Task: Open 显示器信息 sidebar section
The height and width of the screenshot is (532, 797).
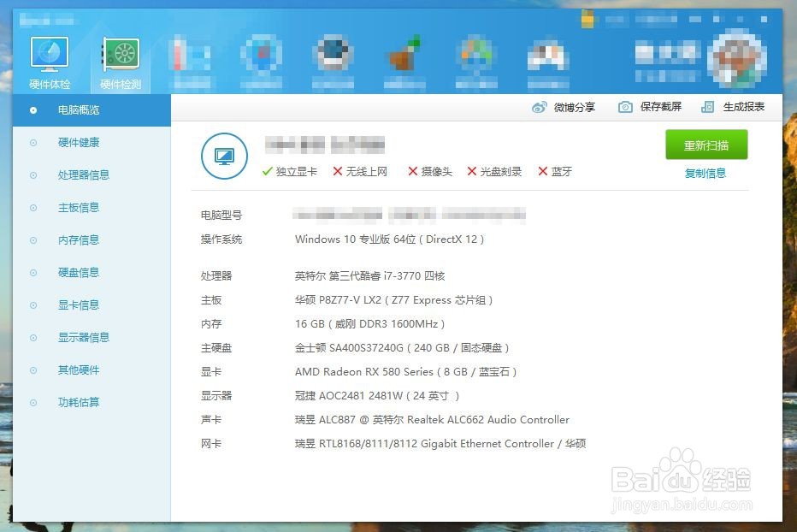Action: coord(92,338)
